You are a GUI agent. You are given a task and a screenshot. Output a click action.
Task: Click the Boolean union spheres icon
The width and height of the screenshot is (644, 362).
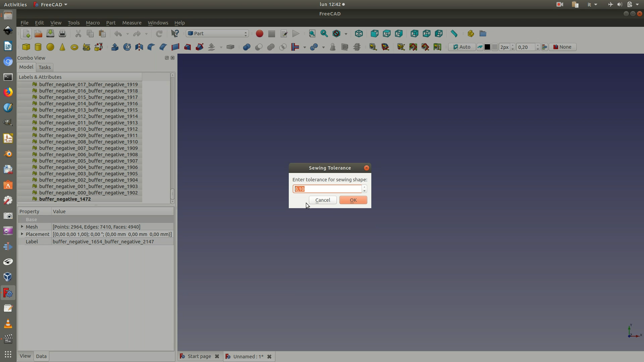tap(247, 47)
